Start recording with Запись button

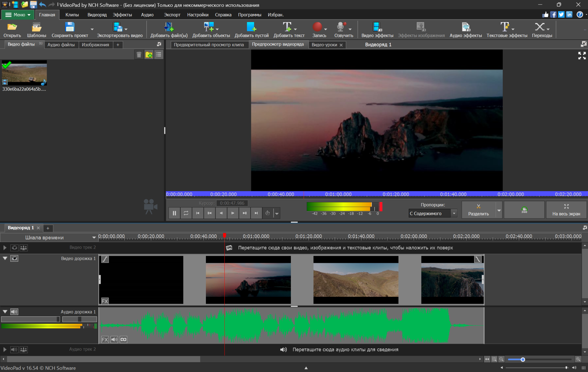coord(317,27)
